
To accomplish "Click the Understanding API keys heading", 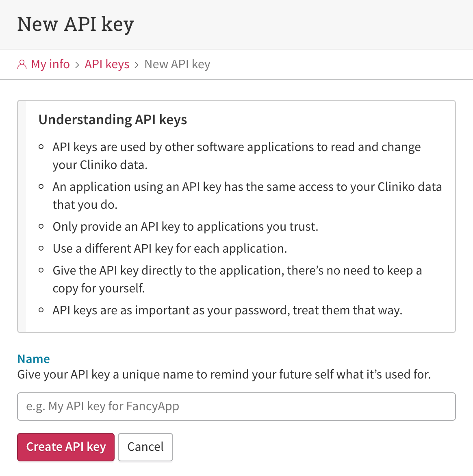I will point(113,119).
